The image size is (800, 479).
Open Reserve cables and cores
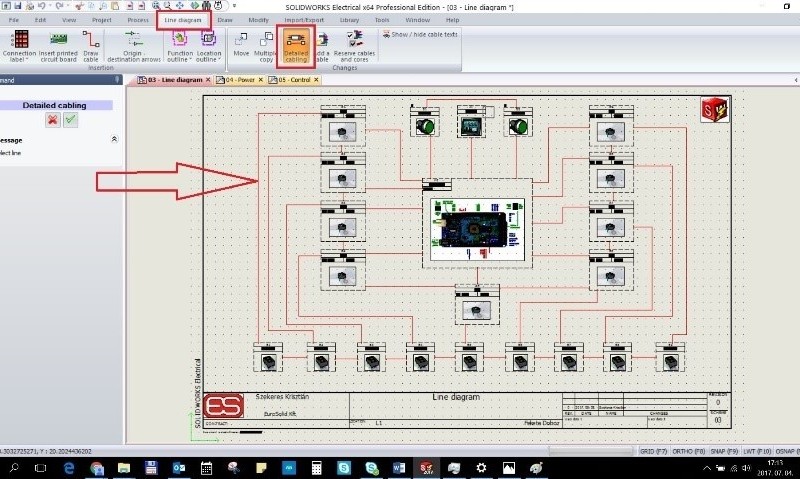(x=354, y=47)
